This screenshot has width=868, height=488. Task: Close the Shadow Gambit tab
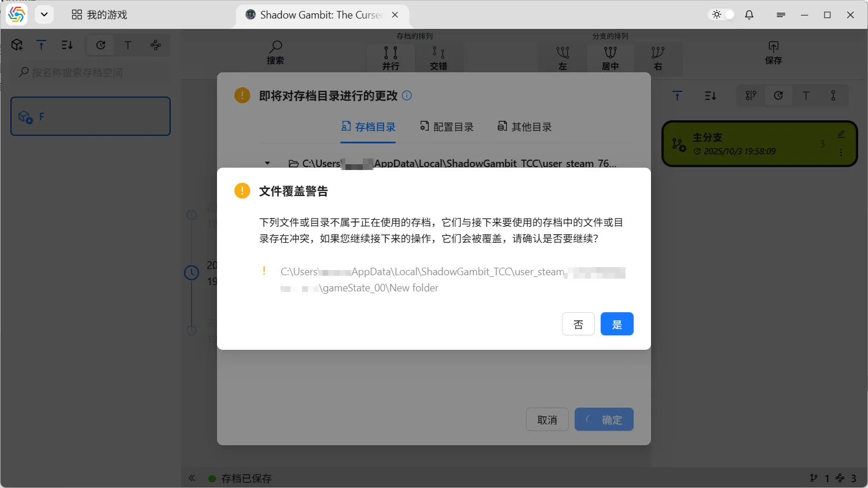pos(395,15)
